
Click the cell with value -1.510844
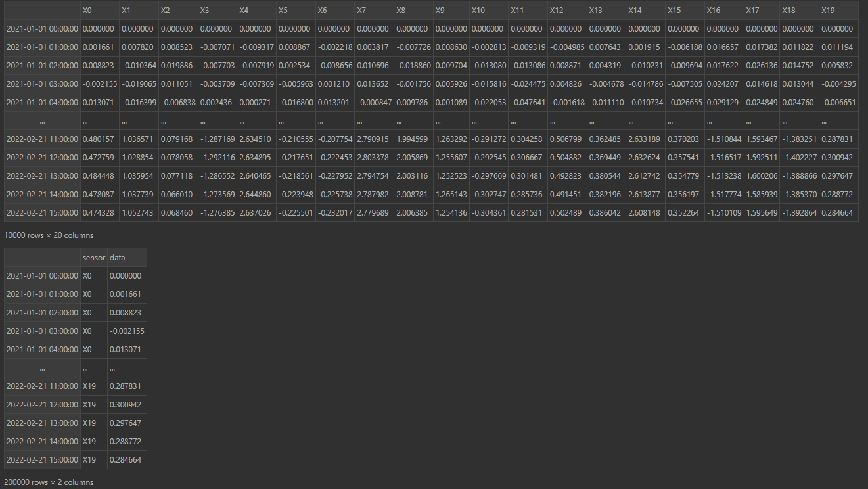tap(724, 139)
